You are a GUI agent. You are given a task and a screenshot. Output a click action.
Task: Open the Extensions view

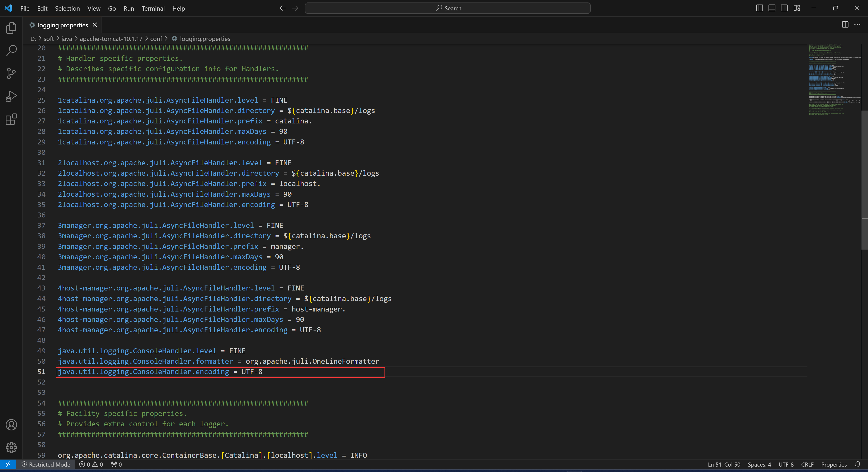(11, 119)
